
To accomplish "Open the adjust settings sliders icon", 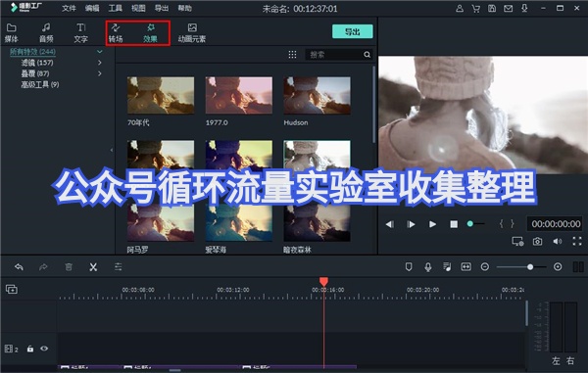I will pos(119,267).
